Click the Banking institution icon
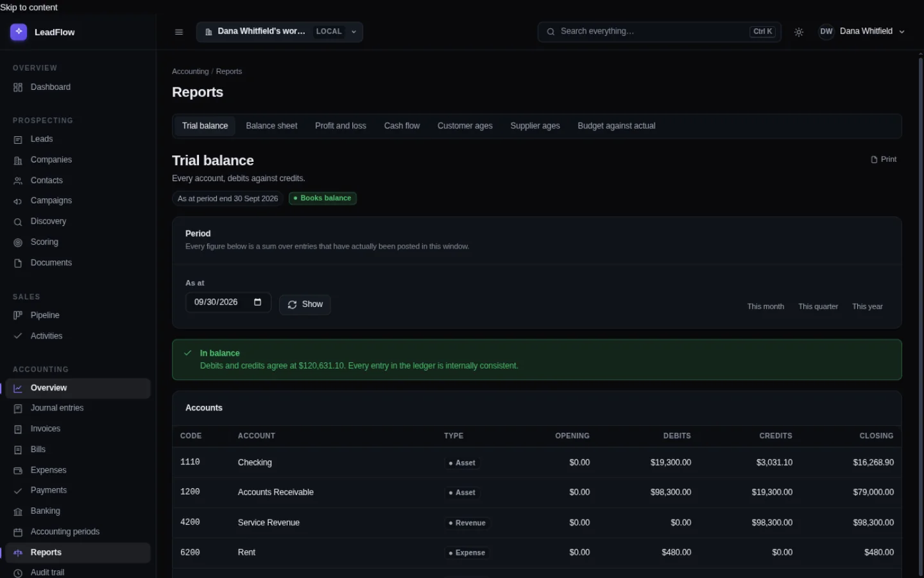The height and width of the screenshot is (578, 924). 18,511
